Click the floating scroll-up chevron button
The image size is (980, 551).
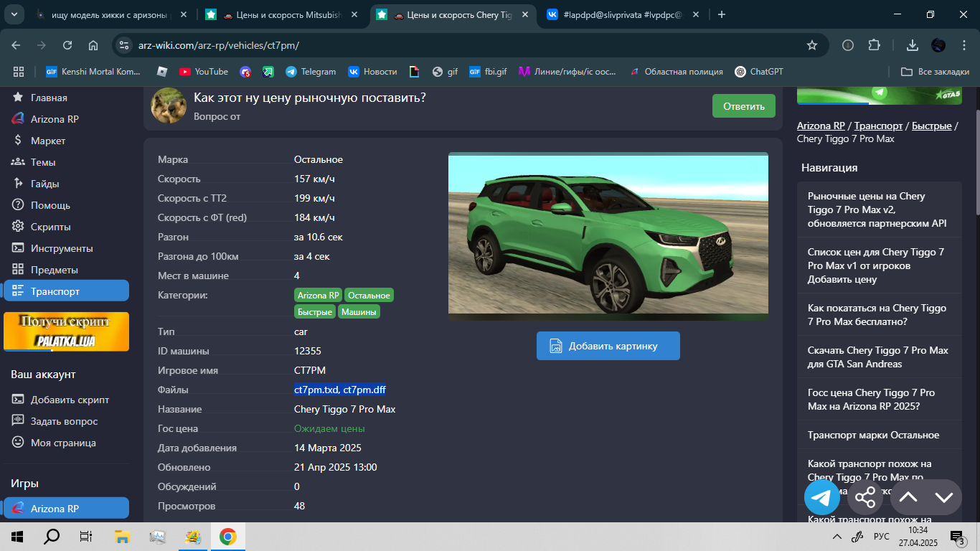pos(908,497)
